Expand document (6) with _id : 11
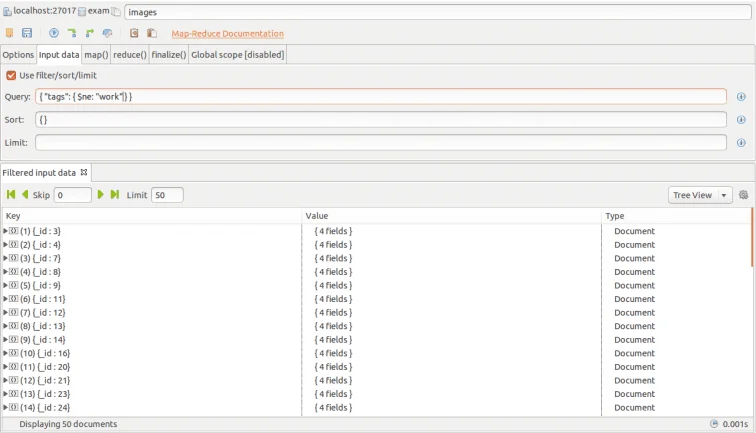This screenshot has height=433, width=756. pyautogui.click(x=5, y=299)
